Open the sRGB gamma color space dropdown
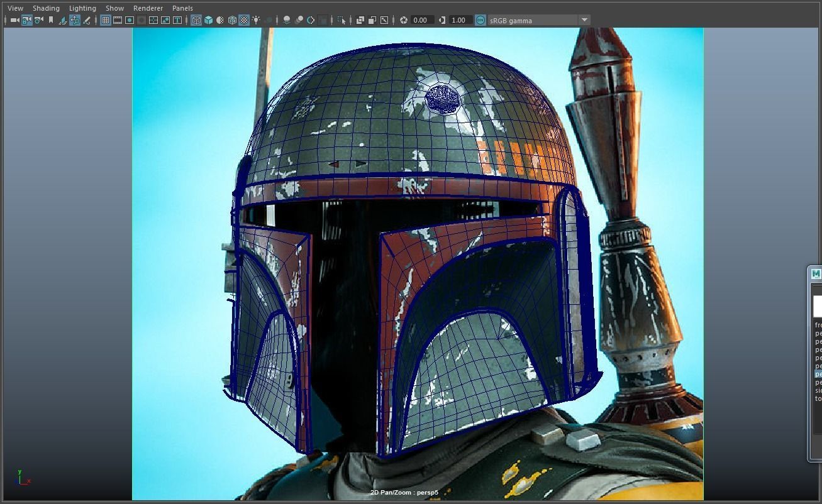The width and height of the screenshot is (822, 504). point(540,20)
